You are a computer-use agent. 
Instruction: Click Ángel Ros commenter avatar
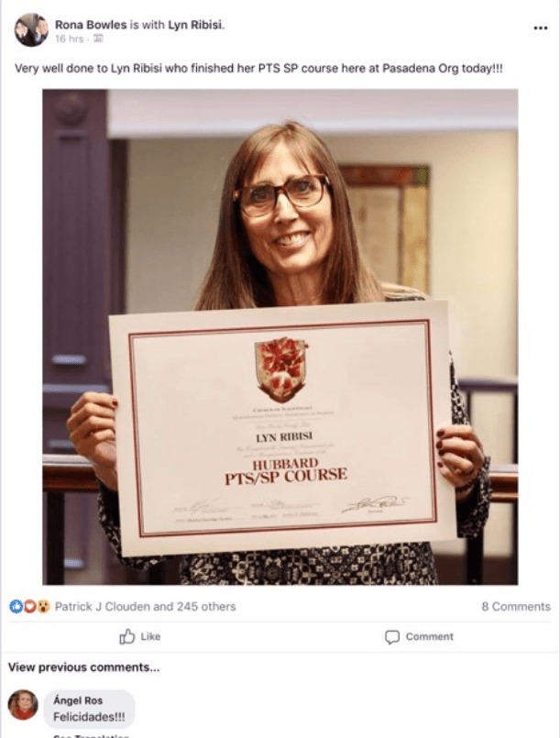[x=23, y=705]
